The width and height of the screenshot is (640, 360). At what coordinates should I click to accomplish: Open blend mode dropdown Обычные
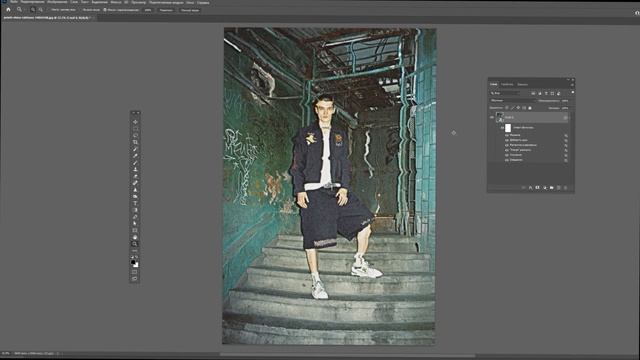pos(513,100)
